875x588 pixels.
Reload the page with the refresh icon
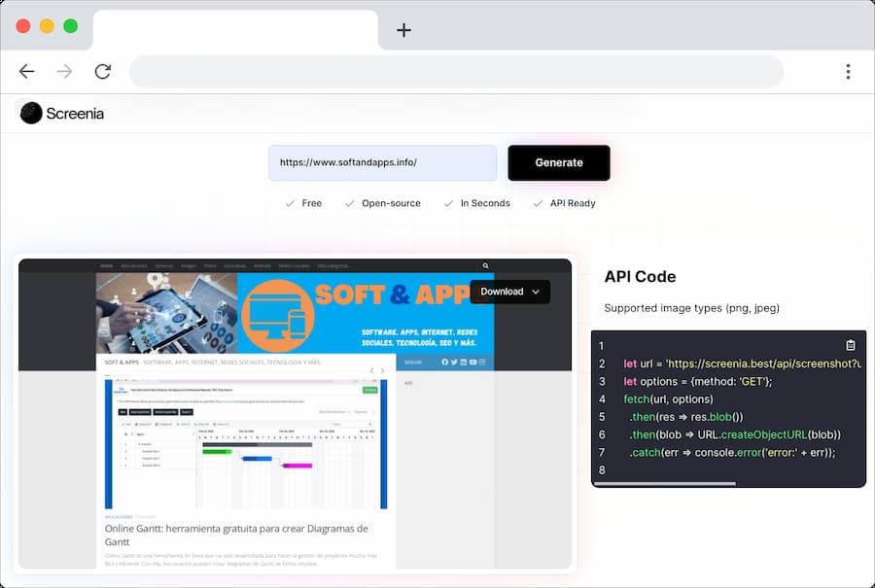(x=103, y=71)
